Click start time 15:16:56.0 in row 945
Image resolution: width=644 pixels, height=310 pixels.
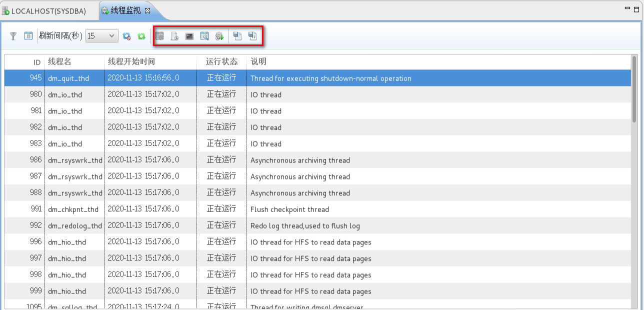pos(143,78)
